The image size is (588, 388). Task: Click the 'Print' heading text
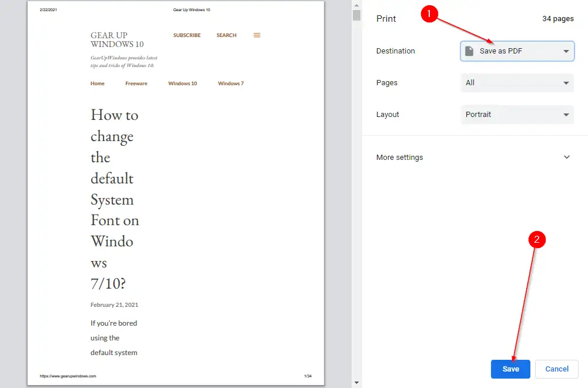[386, 19]
